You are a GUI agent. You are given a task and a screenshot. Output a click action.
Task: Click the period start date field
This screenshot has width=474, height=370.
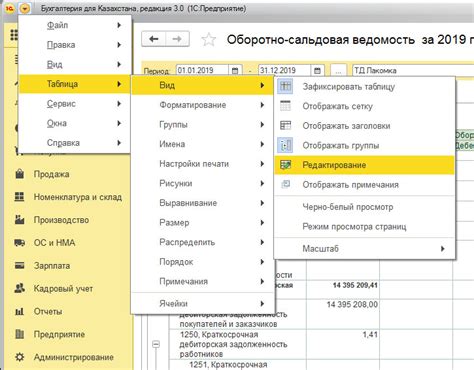coord(202,70)
